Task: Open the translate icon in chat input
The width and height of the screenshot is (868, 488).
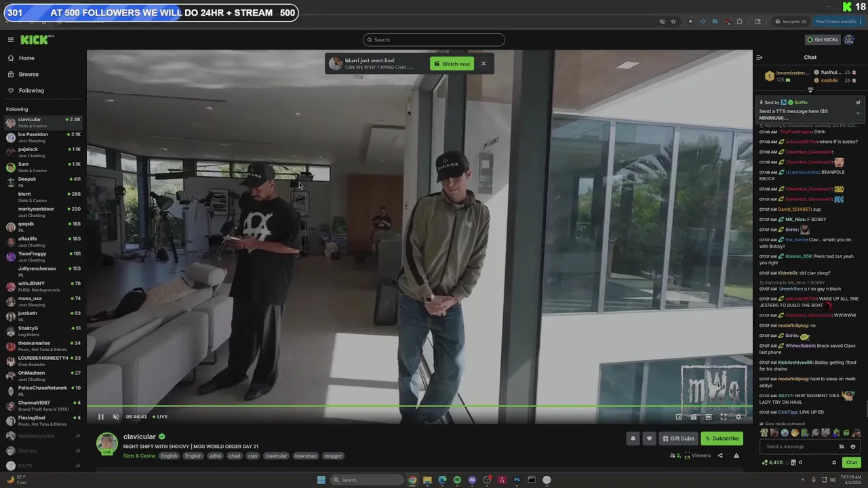Action: coord(842,447)
